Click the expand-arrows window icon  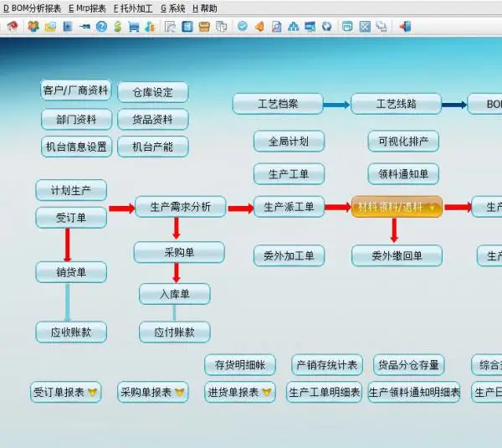[x=365, y=27]
